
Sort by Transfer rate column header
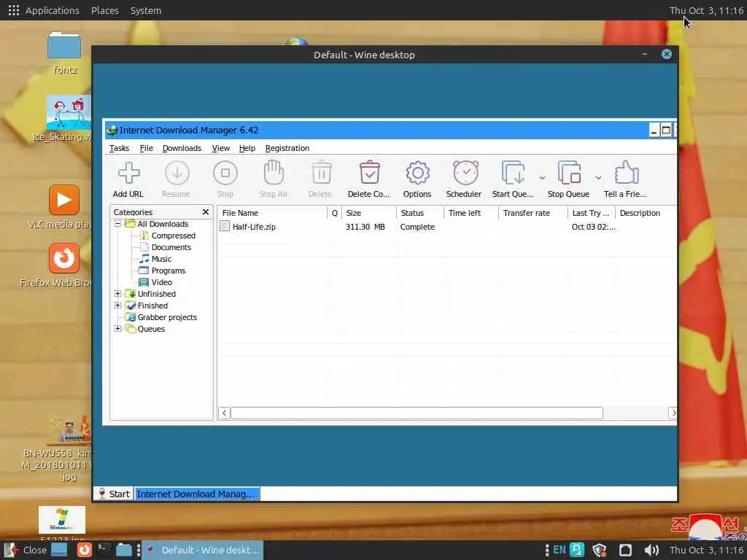tap(533, 213)
